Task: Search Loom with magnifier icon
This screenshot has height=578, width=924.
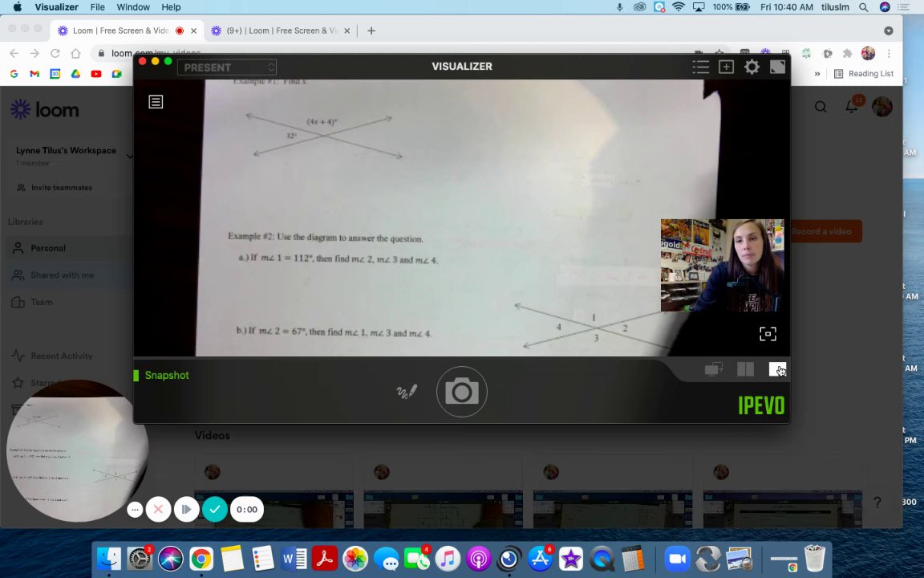Action: pos(821,107)
